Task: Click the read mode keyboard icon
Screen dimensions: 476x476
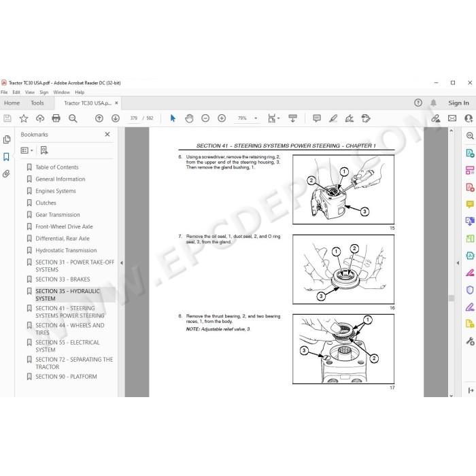Action: pos(292,118)
